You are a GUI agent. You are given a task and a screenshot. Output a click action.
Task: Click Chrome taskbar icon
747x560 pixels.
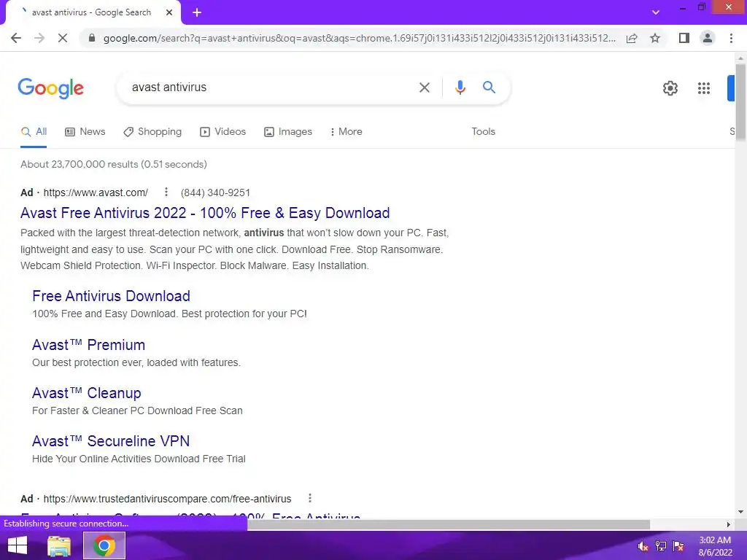[x=104, y=545]
